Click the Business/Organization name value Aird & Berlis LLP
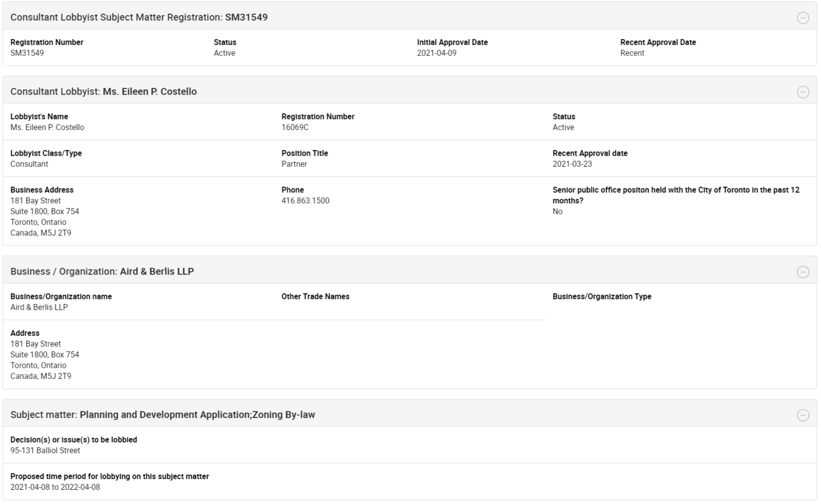The width and height of the screenshot is (821, 504). (x=39, y=307)
